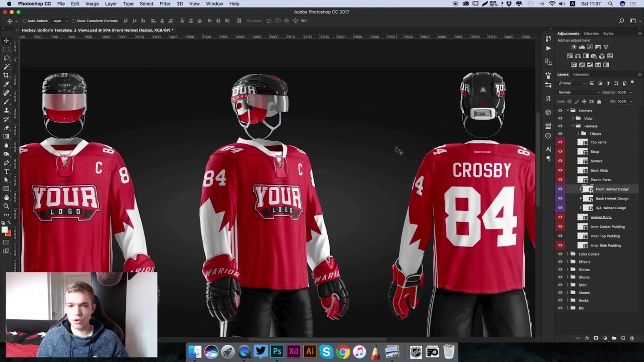Select the Rectangular Marquee tool

(x=6, y=49)
